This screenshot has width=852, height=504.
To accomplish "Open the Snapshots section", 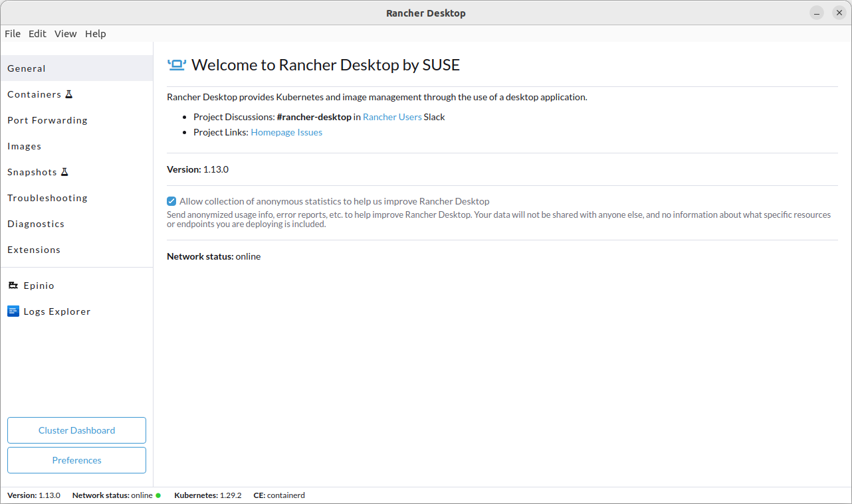I will coord(76,172).
